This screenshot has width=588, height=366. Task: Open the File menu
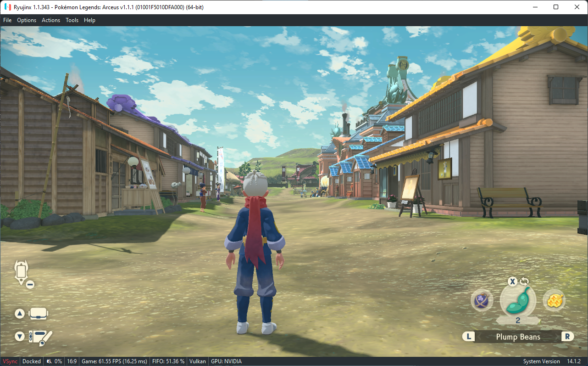pyautogui.click(x=7, y=20)
